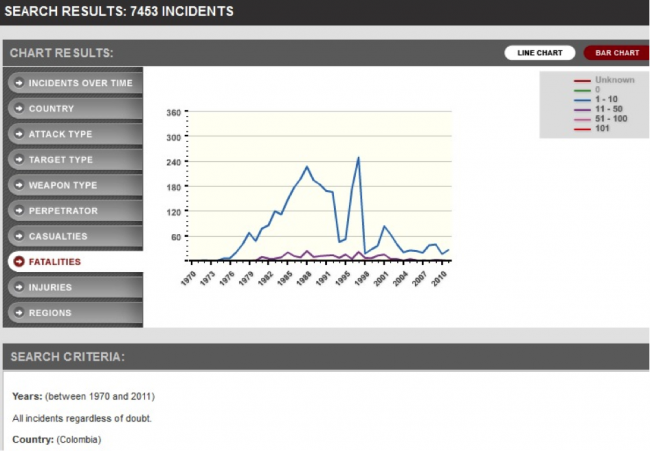Click arrow icon beside Weapon Type
The image size is (650, 451).
coord(19,185)
